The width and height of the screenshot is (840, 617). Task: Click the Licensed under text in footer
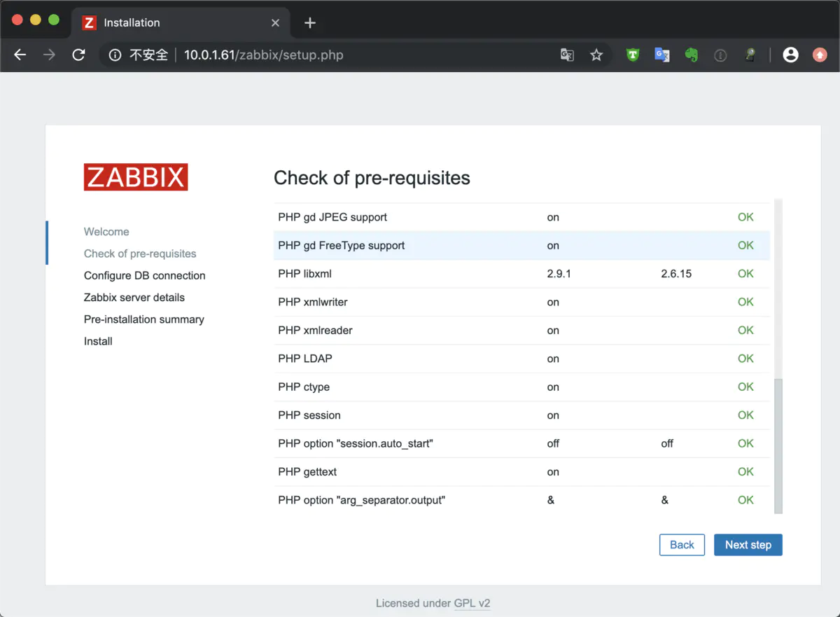413,603
